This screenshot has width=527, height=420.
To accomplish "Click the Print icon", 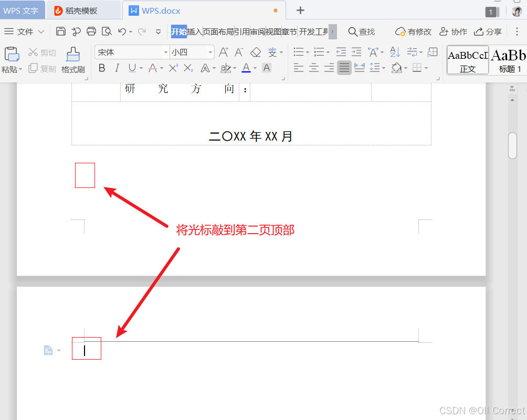I will click(91, 31).
